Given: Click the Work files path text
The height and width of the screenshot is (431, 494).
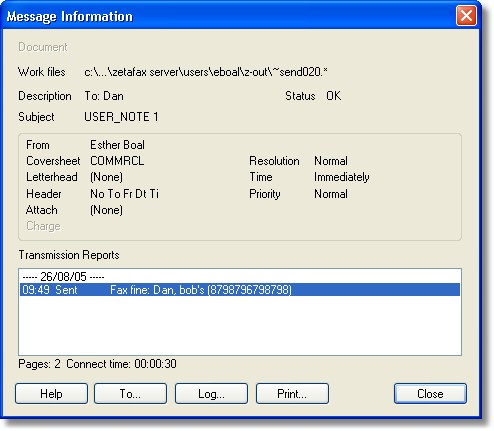Looking at the screenshot, I should pos(206,72).
